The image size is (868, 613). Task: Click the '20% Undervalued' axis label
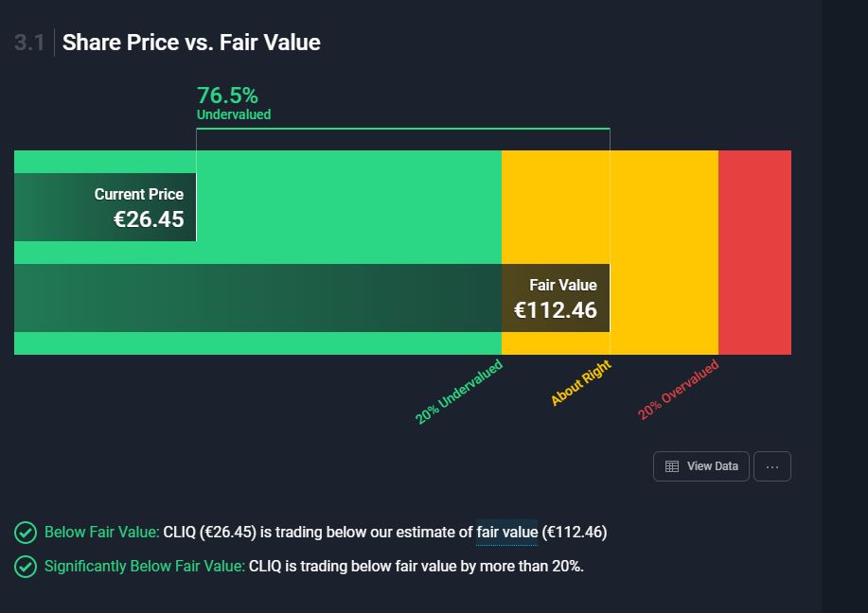pyautogui.click(x=459, y=392)
